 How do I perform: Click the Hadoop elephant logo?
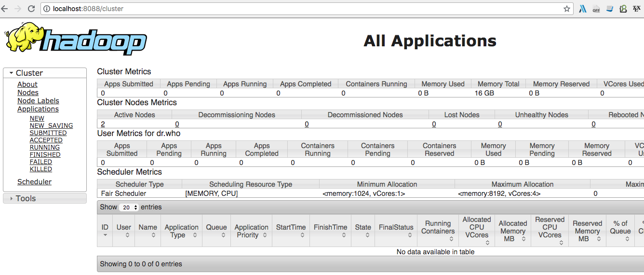tap(76, 38)
